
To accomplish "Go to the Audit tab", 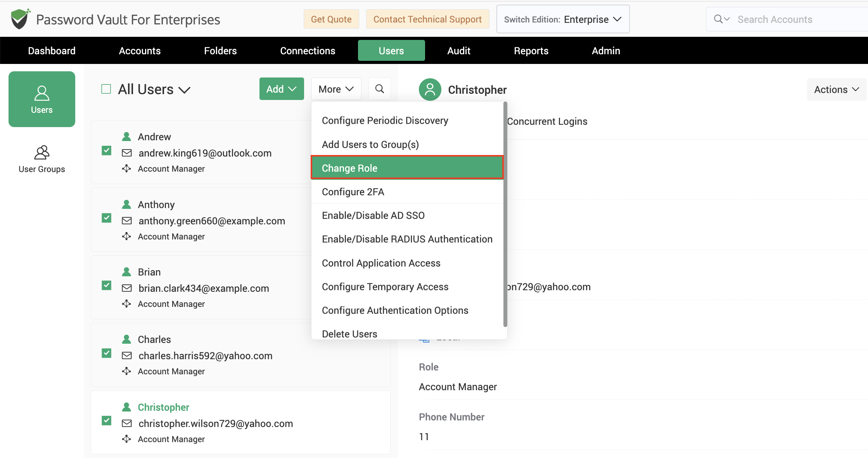I will 458,51.
